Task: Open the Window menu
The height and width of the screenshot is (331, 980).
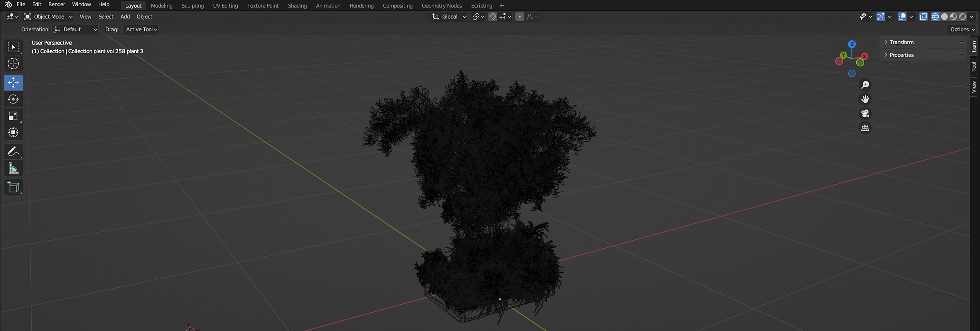Action: 81,4
